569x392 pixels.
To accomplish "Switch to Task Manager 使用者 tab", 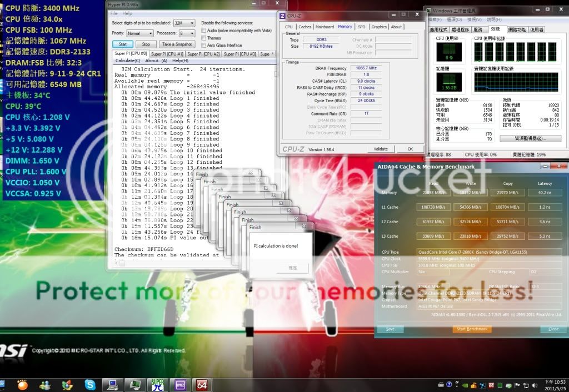I will point(537,30).
